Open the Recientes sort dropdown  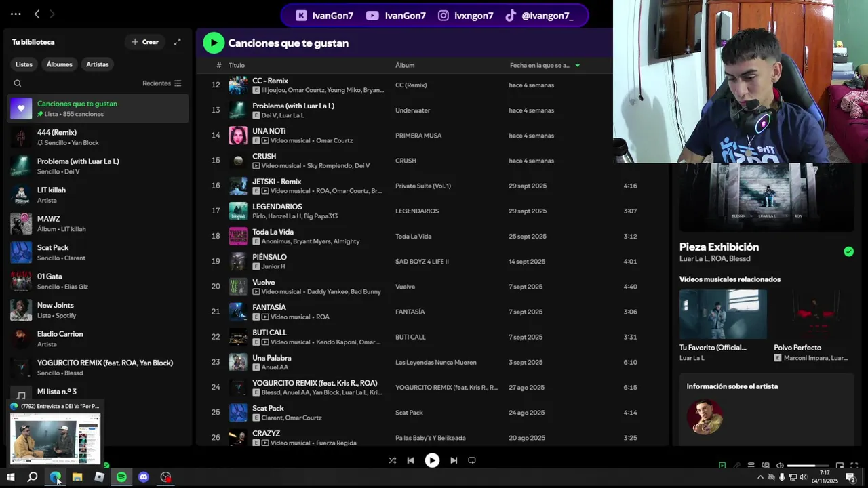coord(162,83)
